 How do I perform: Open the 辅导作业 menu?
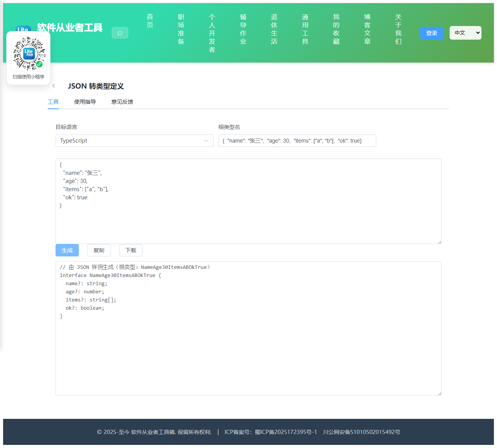(243, 29)
